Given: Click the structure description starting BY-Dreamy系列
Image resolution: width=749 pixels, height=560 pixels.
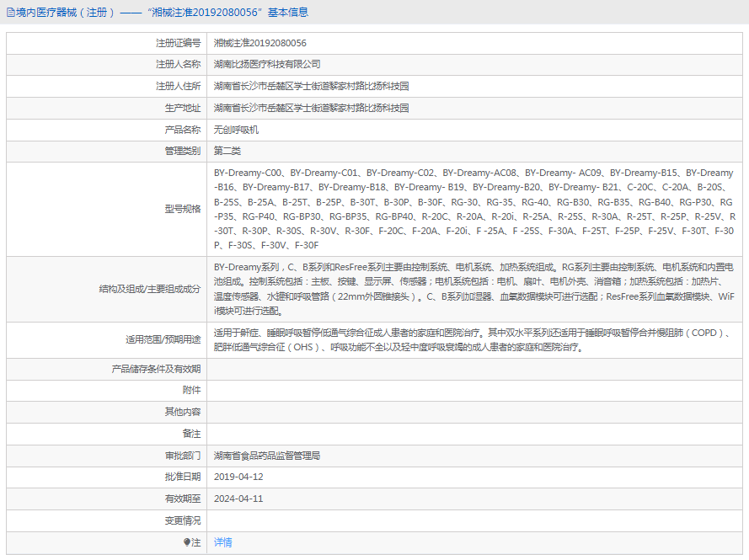Looking at the screenshot, I should [x=473, y=289].
